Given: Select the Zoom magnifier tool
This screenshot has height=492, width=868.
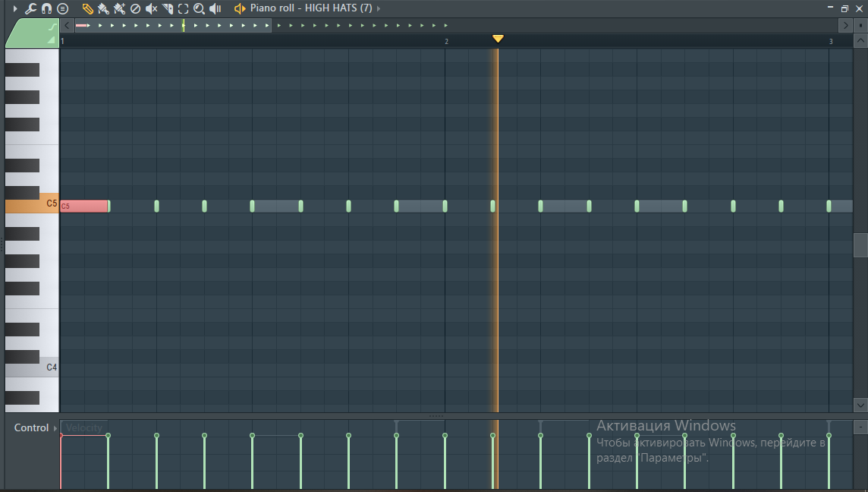Looking at the screenshot, I should [x=199, y=8].
